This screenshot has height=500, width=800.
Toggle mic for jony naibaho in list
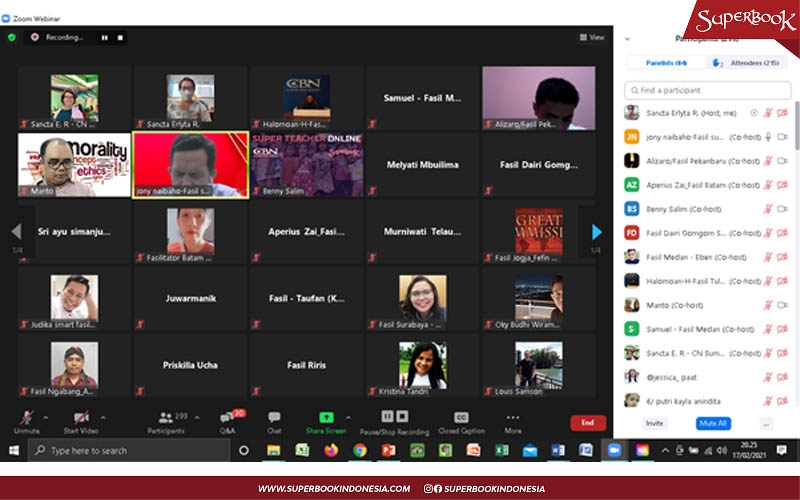(x=768, y=137)
